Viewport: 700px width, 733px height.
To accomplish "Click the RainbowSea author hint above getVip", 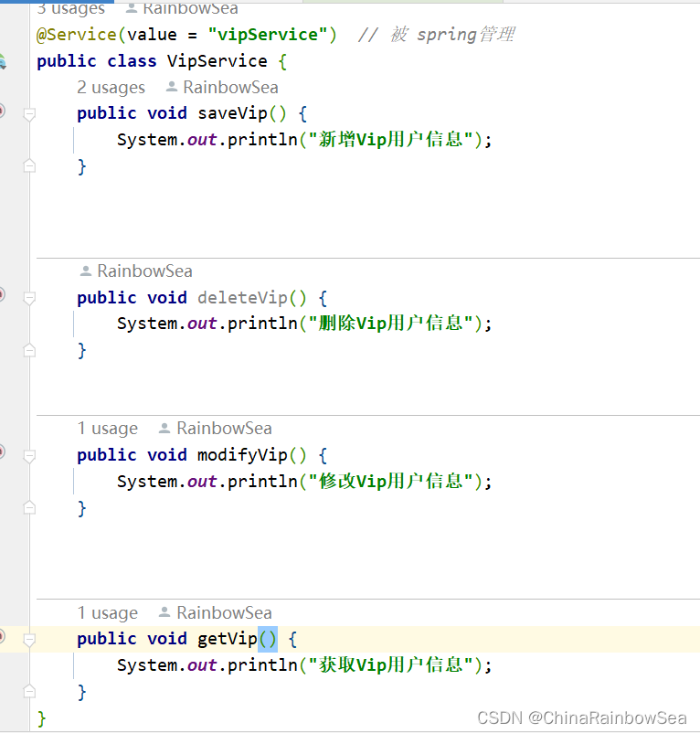I will pos(224,613).
